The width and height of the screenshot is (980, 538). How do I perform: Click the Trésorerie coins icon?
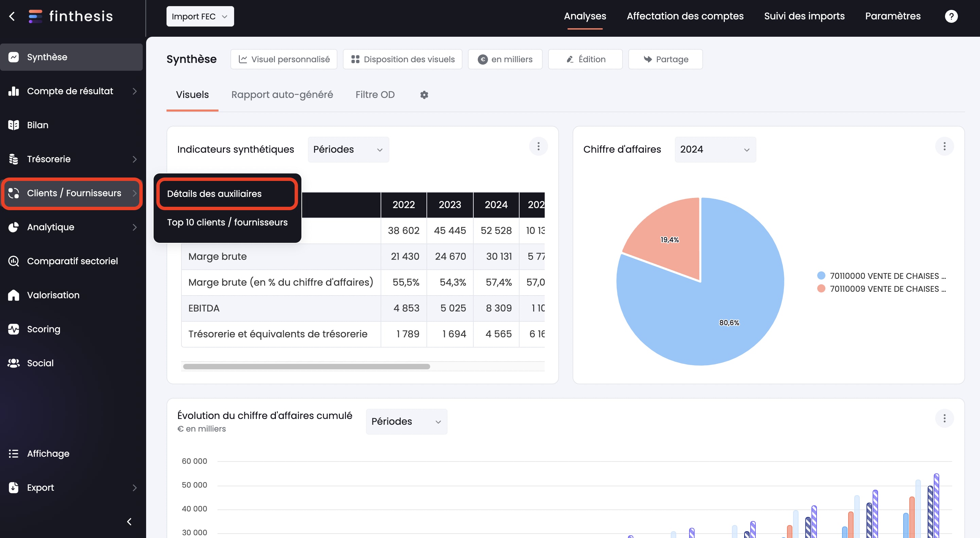14,159
